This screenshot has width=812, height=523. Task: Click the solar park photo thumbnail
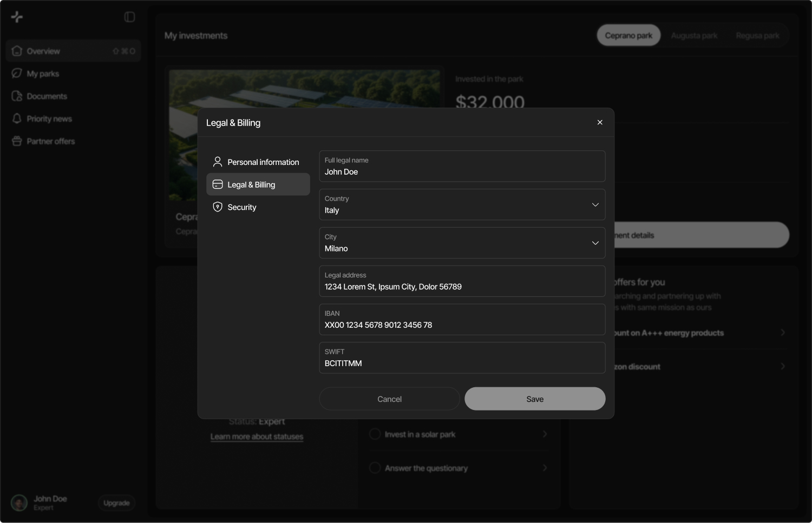(305, 88)
